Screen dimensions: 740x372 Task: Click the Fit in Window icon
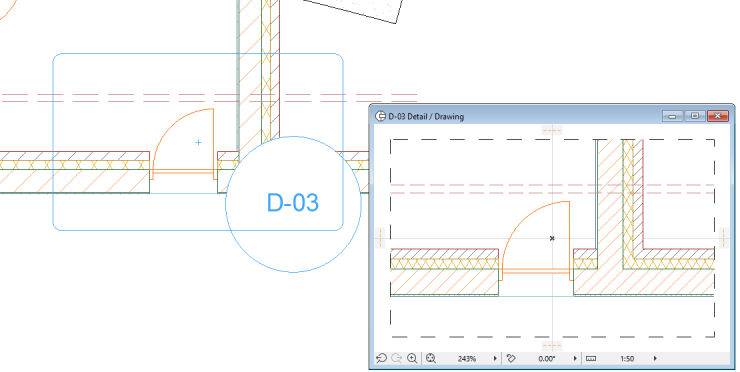[x=430, y=358]
